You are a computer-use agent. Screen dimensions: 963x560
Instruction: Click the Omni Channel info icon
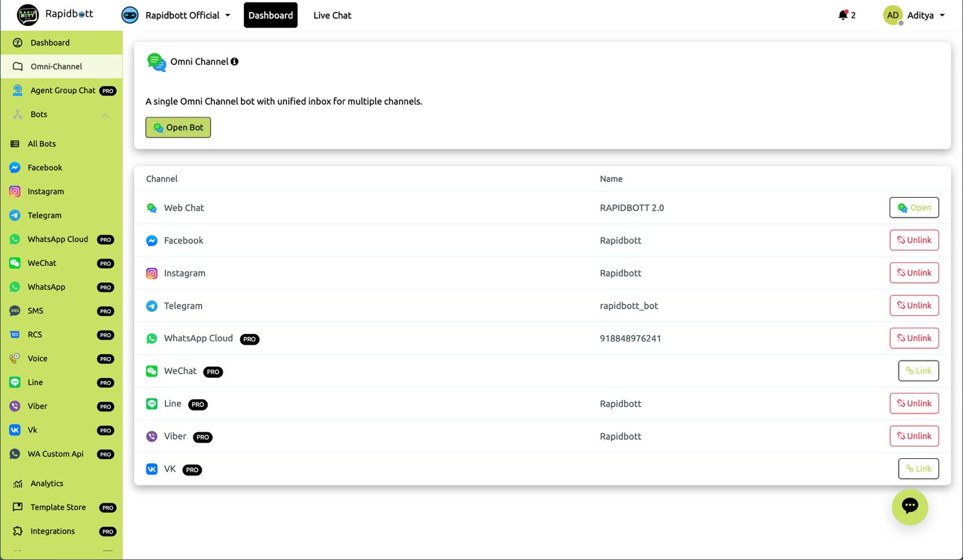click(235, 61)
